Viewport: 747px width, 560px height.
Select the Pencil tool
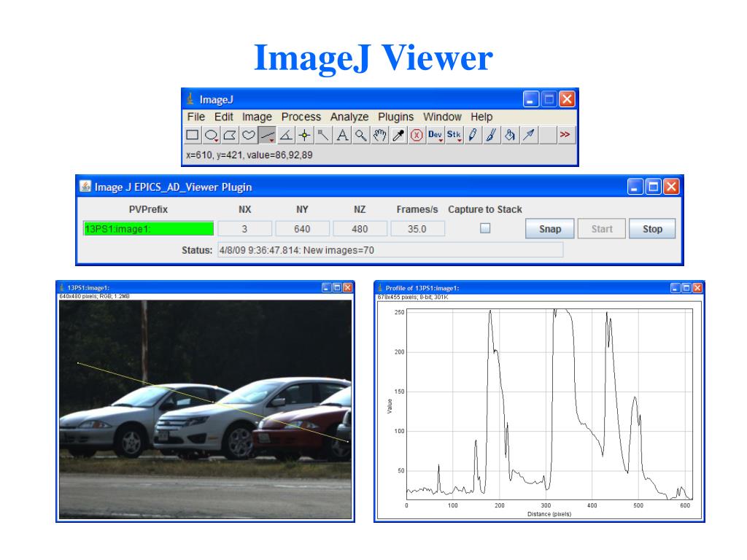[x=473, y=135]
